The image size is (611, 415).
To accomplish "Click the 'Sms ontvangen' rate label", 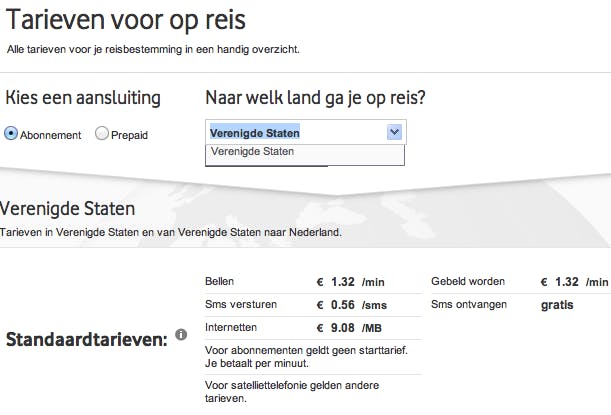I will 467,304.
